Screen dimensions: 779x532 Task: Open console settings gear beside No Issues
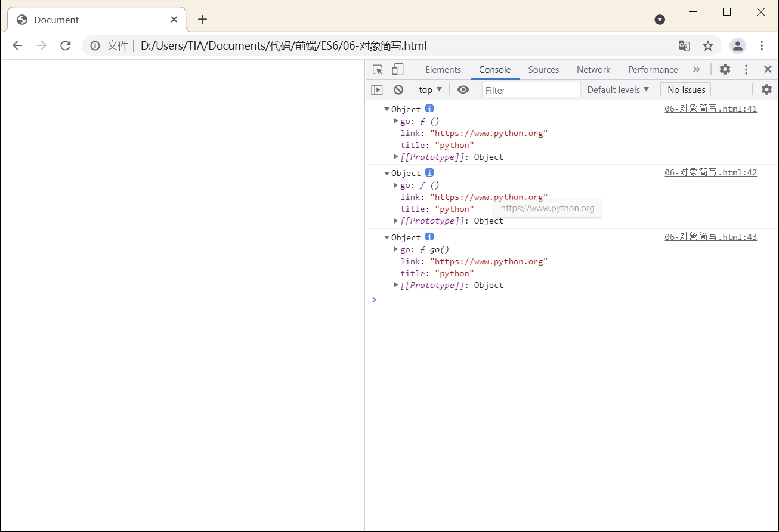tap(766, 89)
